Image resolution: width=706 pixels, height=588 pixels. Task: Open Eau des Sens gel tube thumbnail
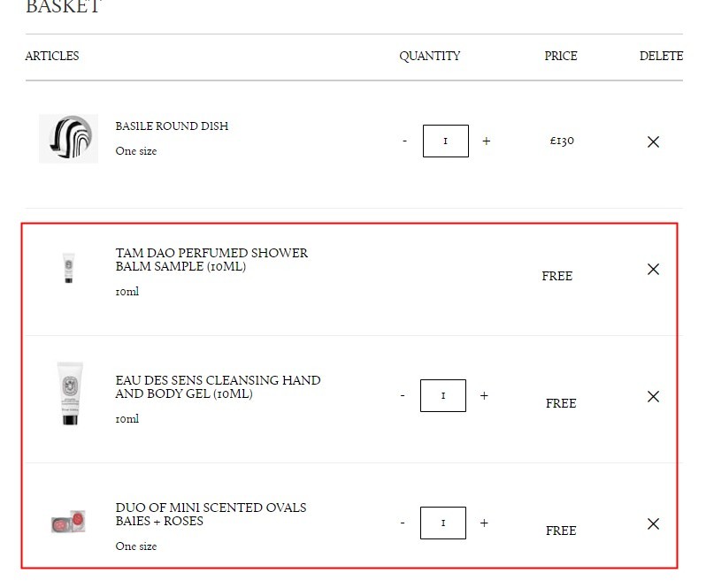[x=70, y=393]
